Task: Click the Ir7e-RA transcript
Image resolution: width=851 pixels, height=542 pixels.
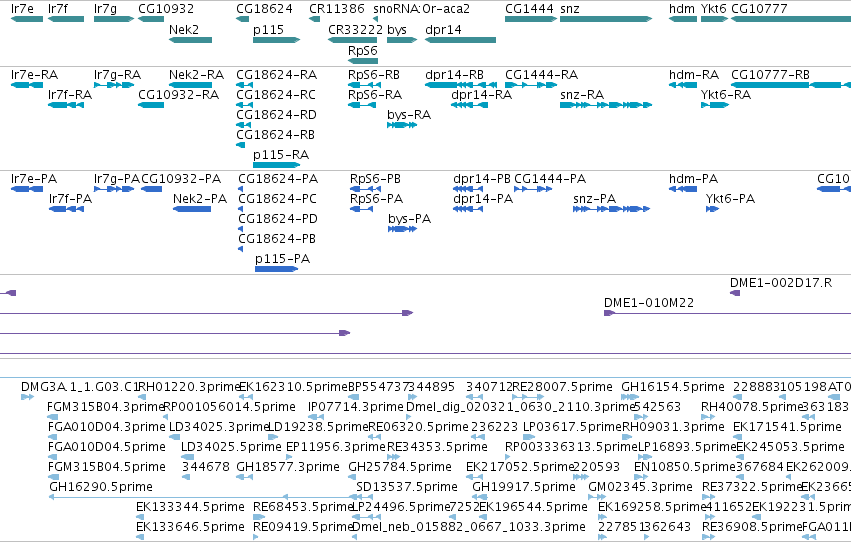Action: pyautogui.click(x=27, y=85)
